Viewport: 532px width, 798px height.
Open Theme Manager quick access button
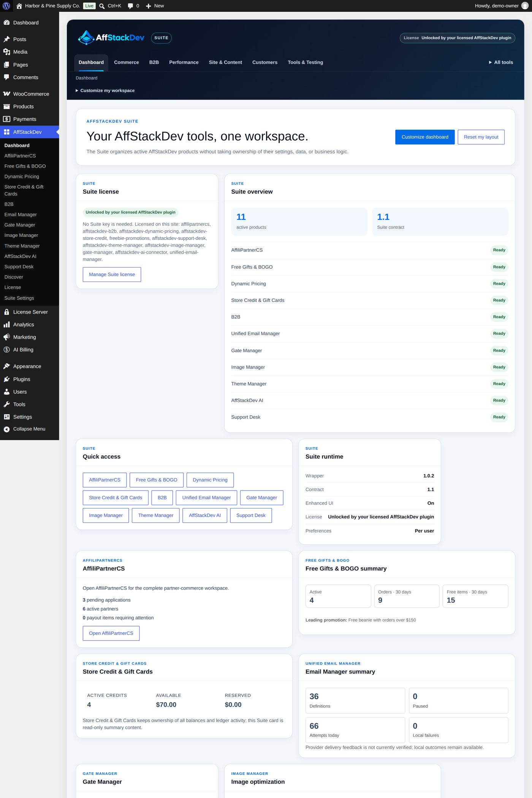156,515
